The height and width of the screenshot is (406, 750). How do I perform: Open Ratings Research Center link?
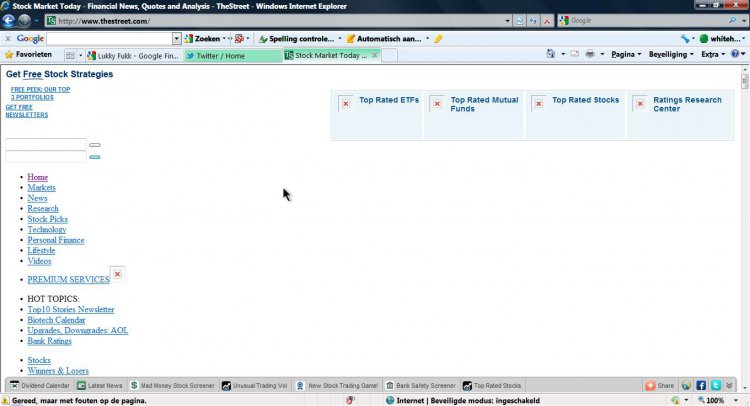point(687,104)
